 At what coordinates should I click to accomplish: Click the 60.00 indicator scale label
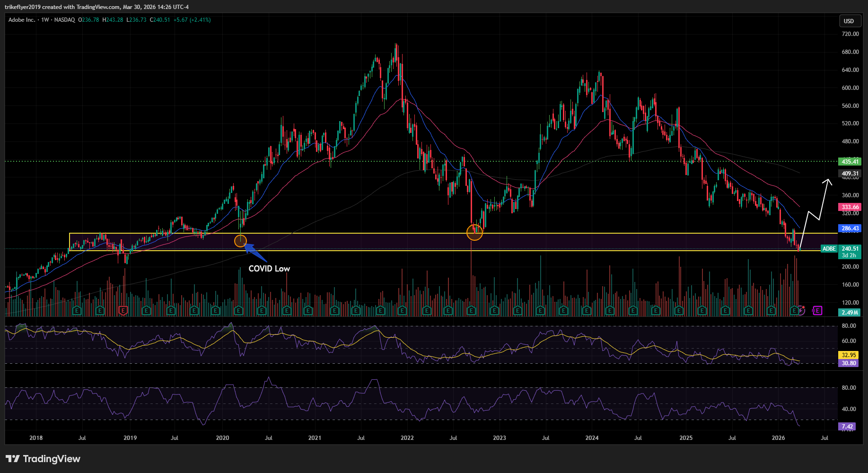tap(849, 341)
